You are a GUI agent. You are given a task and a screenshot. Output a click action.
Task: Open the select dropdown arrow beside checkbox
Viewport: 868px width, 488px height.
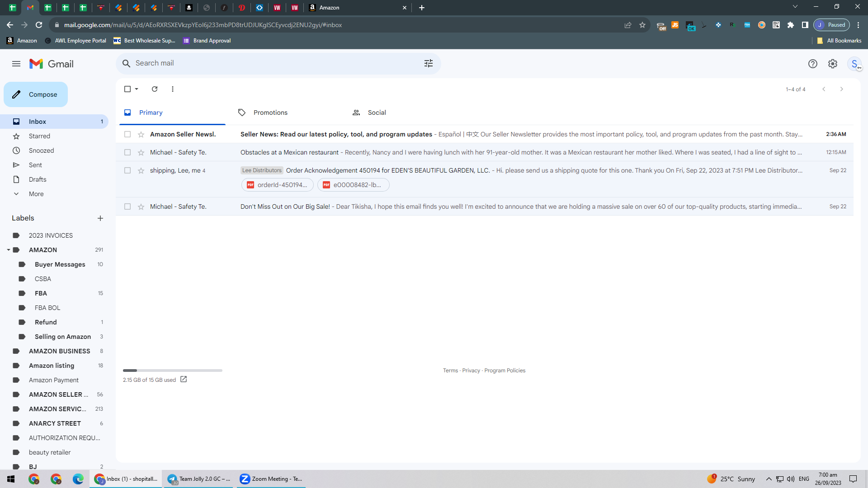[137, 89]
